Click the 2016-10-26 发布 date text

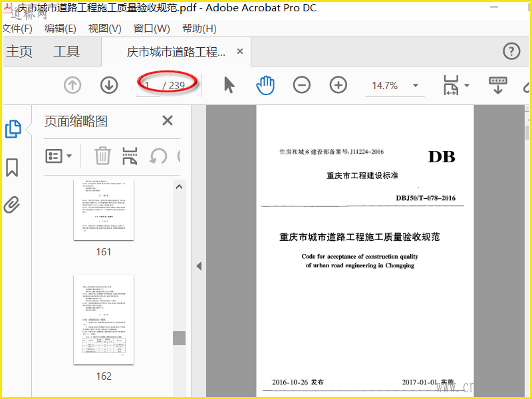(x=298, y=382)
